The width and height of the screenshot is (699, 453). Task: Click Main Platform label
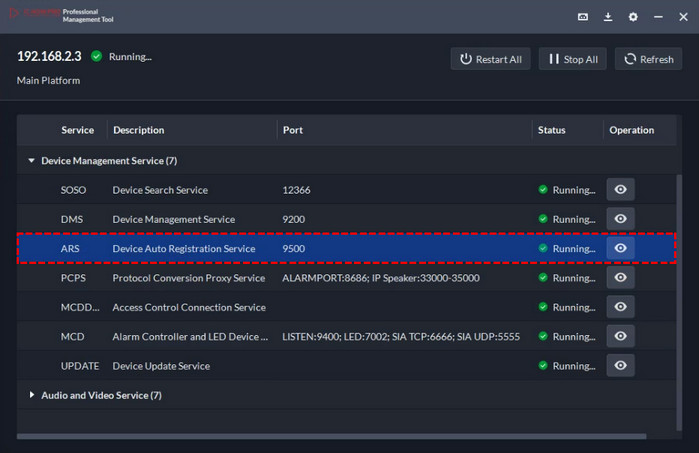(x=48, y=81)
